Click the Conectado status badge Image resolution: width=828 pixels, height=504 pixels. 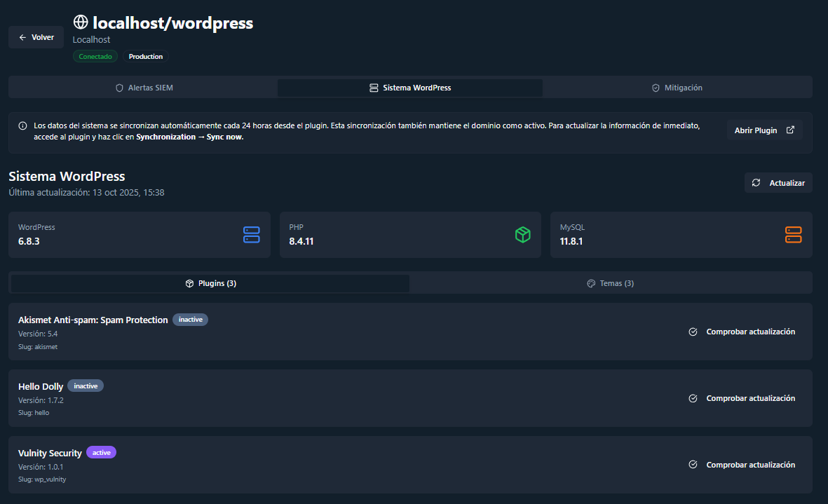click(95, 57)
